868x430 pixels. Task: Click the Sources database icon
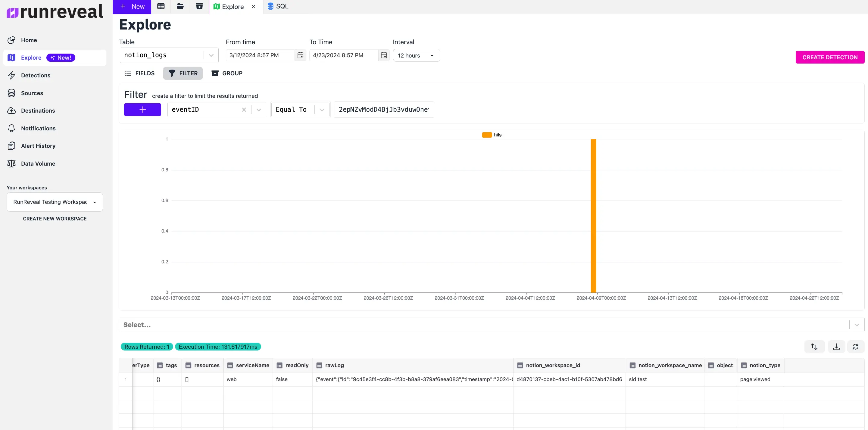[x=11, y=93]
